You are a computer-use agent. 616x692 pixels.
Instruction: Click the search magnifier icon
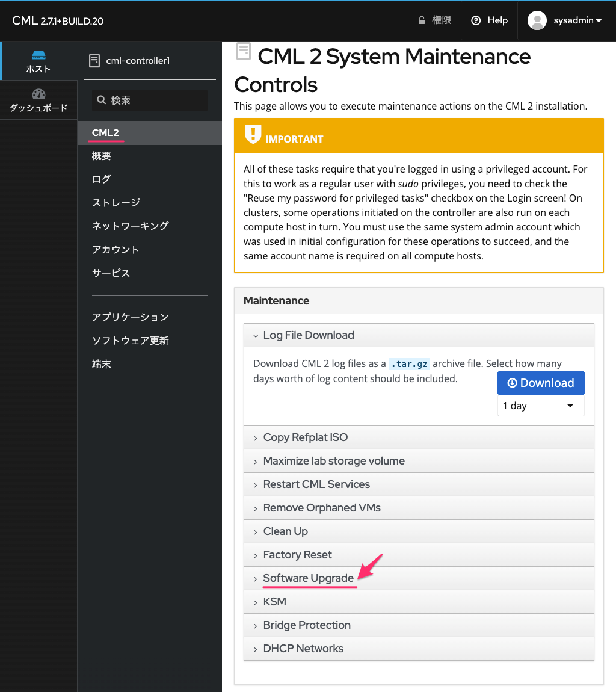[x=102, y=100]
